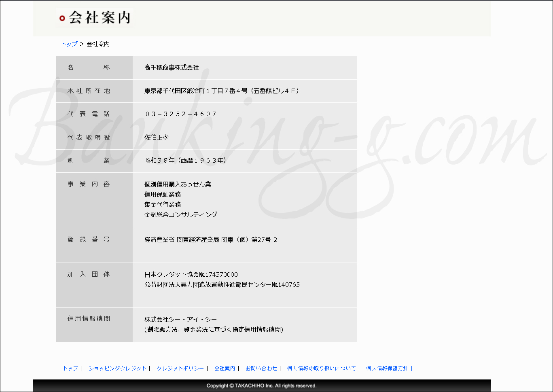The width and height of the screenshot is (553, 392).
Task: Click the 登録番号 label
Action: (x=89, y=239)
